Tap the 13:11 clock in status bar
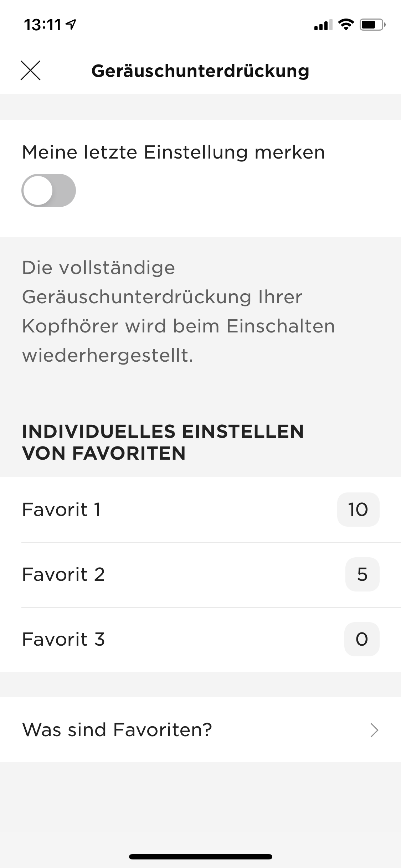The image size is (401, 868). (x=42, y=25)
